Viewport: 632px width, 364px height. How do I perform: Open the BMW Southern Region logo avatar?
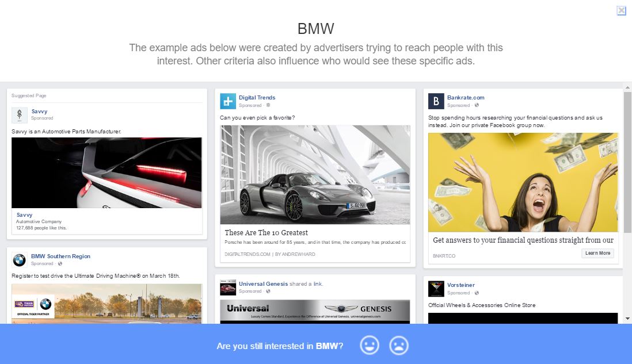coord(20,260)
